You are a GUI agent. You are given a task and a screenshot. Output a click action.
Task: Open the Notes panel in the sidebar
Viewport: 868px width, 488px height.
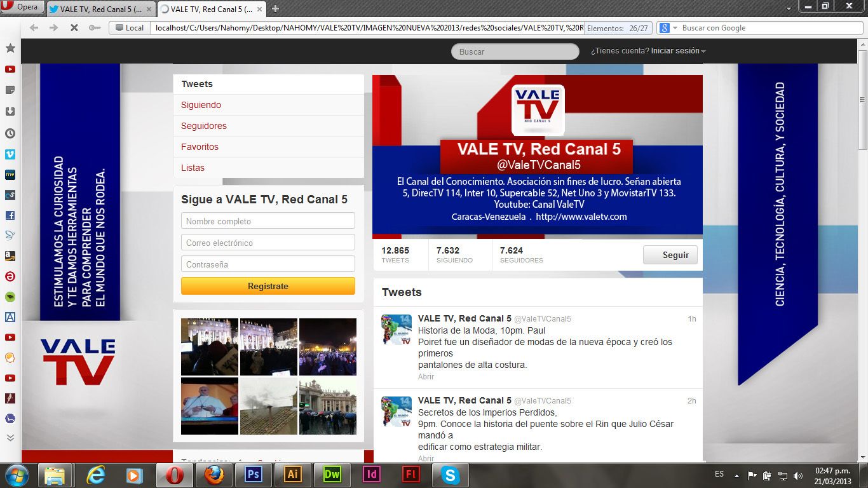[10, 90]
